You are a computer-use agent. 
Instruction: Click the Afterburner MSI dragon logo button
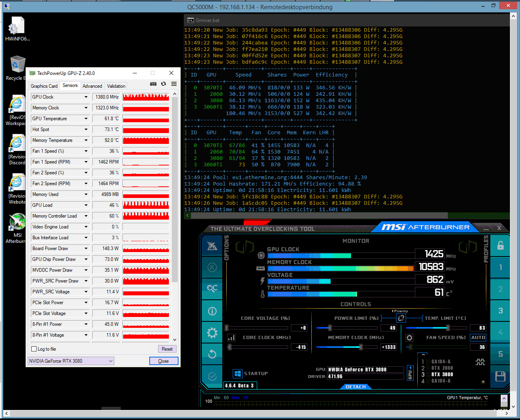pyautogui.click(x=212, y=246)
